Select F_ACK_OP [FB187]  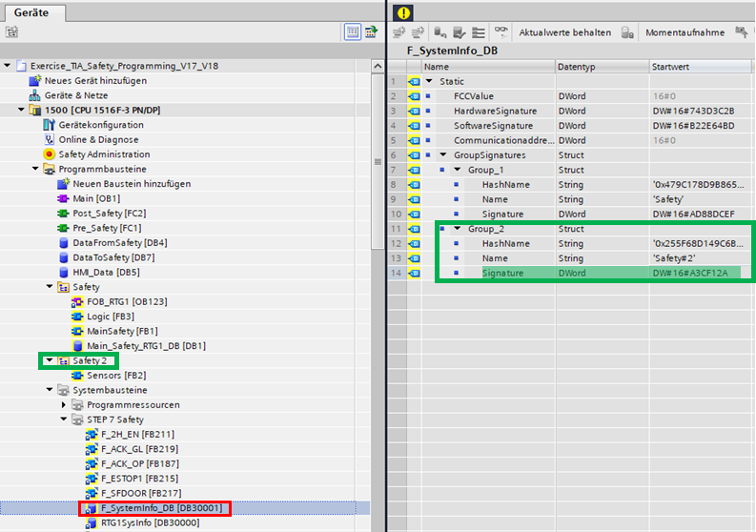pyautogui.click(x=140, y=464)
